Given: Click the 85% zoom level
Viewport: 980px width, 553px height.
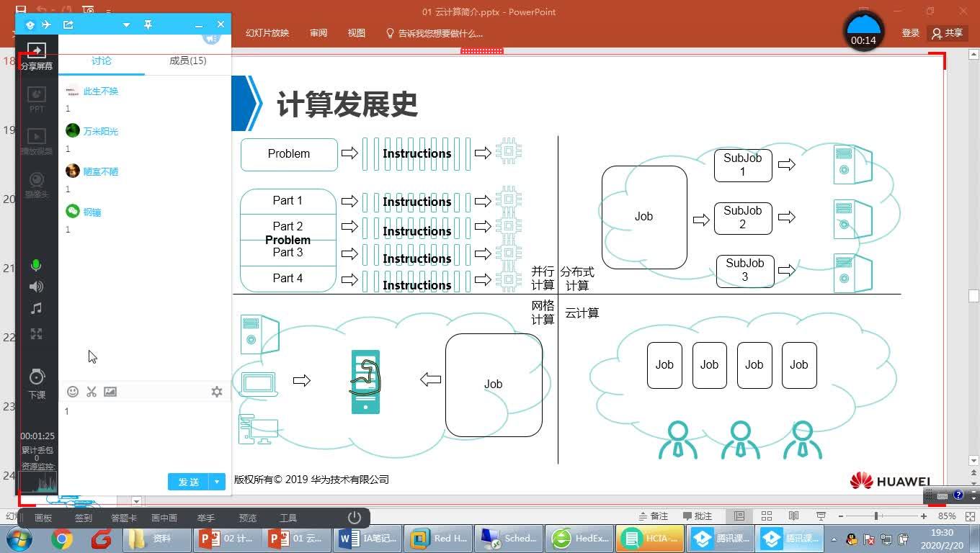Looking at the screenshot, I should (x=947, y=516).
